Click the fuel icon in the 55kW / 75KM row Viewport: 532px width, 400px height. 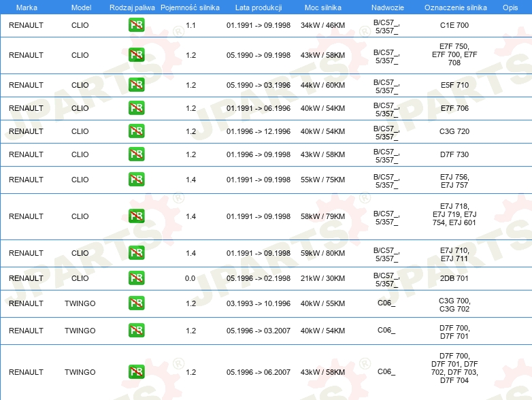point(136,180)
